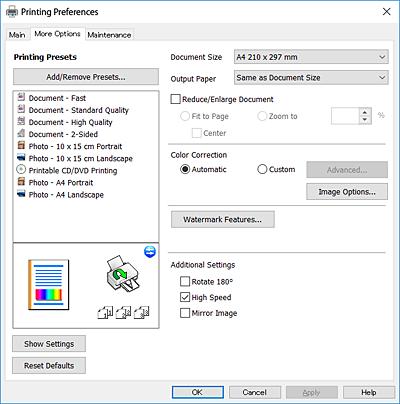
Task: Open the Maintenance tab
Action: coord(109,35)
